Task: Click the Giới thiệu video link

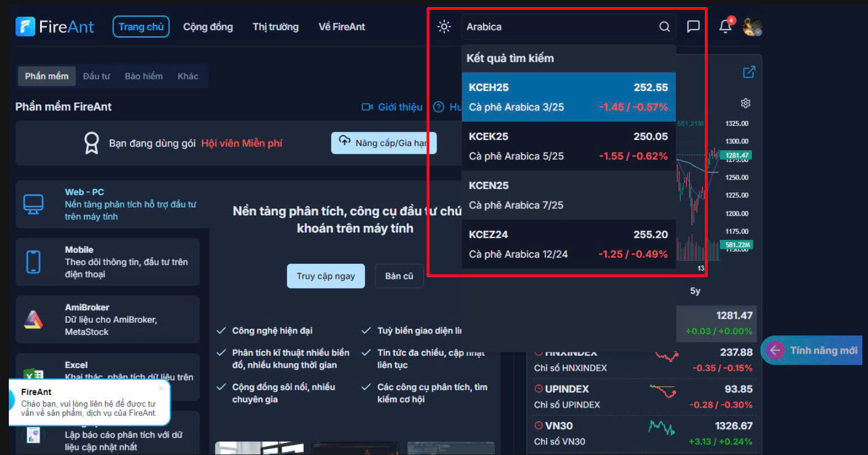Action: click(392, 107)
